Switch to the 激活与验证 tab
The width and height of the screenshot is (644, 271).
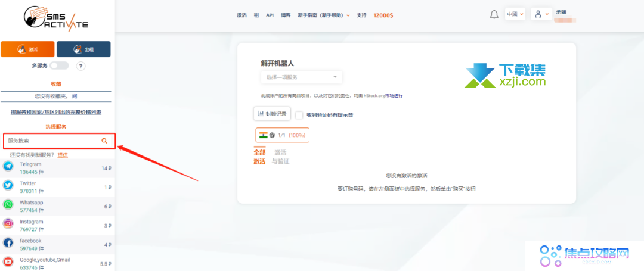280,157
